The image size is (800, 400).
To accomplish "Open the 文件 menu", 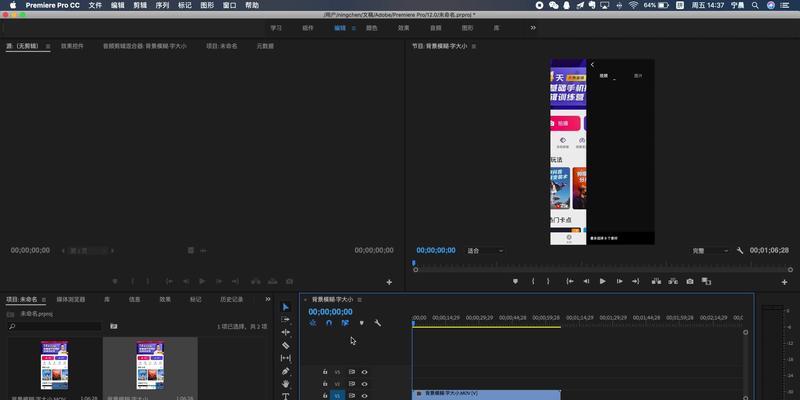I will pos(95,5).
